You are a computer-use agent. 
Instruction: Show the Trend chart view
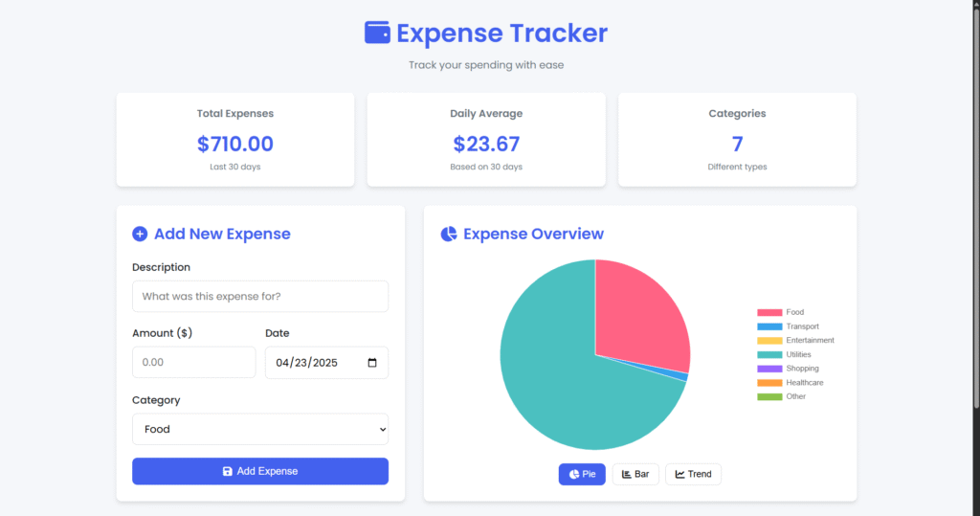tap(693, 474)
